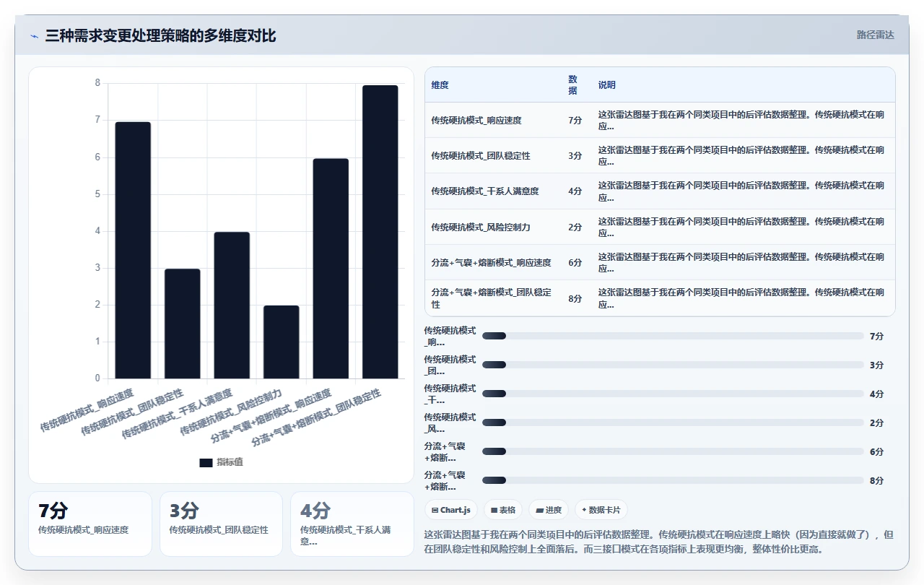Screen dimensions: 924x585
Task: Open the 7分 响应速度 data card
Action: pyautogui.click(x=90, y=524)
